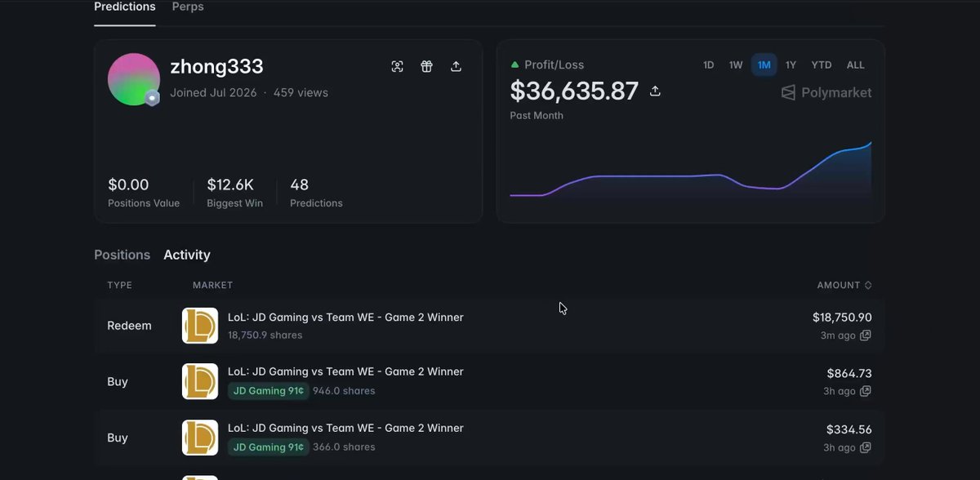Screen dimensions: 980x480
Task: Click the 48 Predictions count
Action: (299, 185)
